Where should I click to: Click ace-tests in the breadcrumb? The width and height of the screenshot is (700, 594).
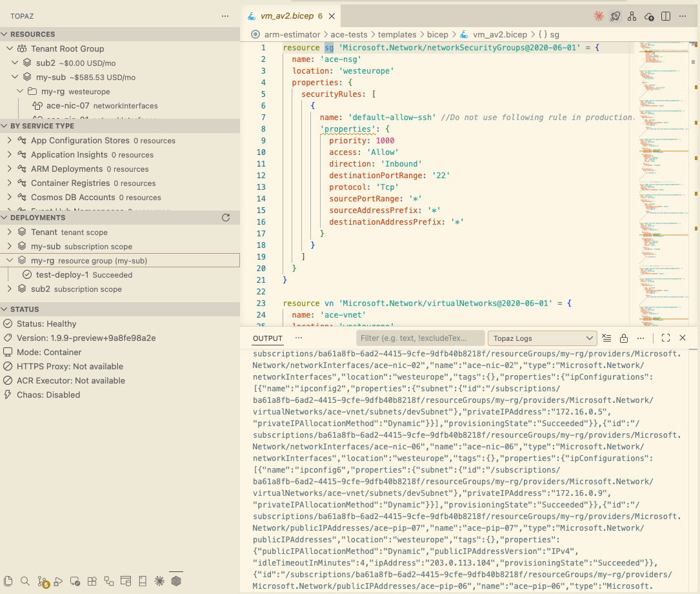click(x=348, y=34)
